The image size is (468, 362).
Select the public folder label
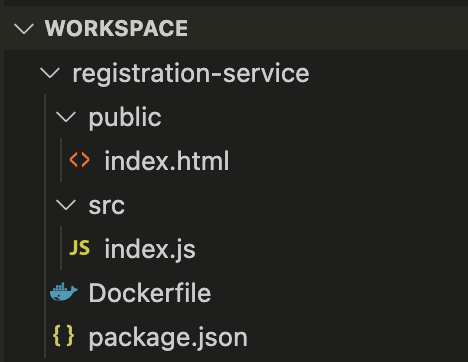click(125, 118)
